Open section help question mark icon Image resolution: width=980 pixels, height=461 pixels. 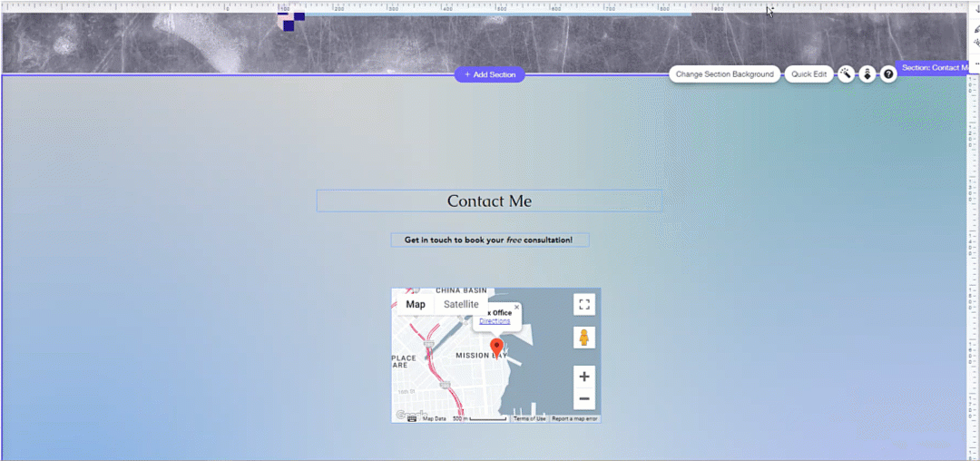[x=889, y=74]
